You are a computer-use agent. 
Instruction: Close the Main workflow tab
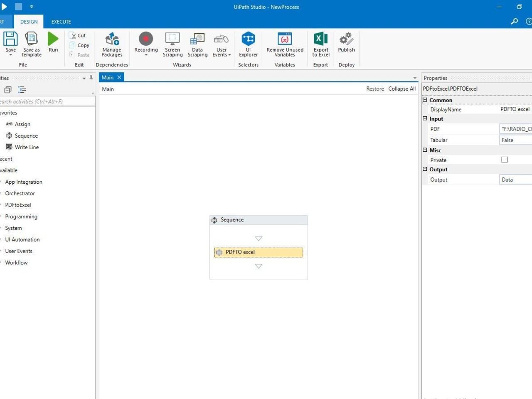click(119, 77)
